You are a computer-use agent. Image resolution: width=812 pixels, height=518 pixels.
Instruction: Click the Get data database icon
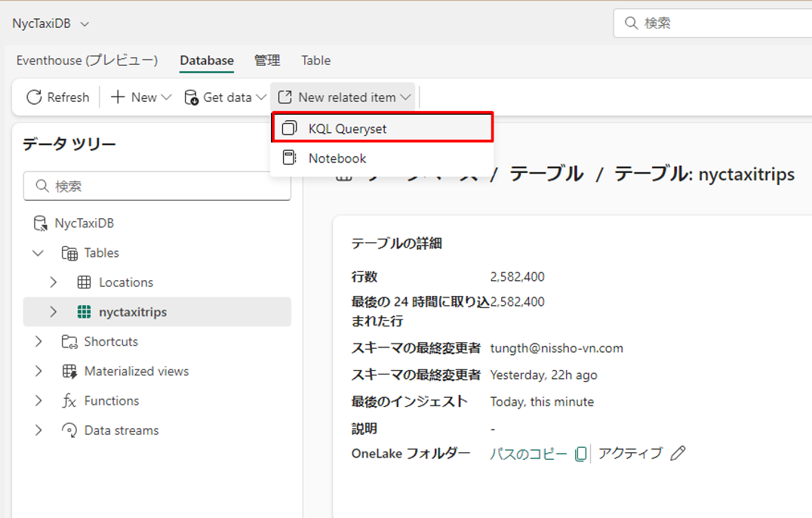click(x=192, y=97)
